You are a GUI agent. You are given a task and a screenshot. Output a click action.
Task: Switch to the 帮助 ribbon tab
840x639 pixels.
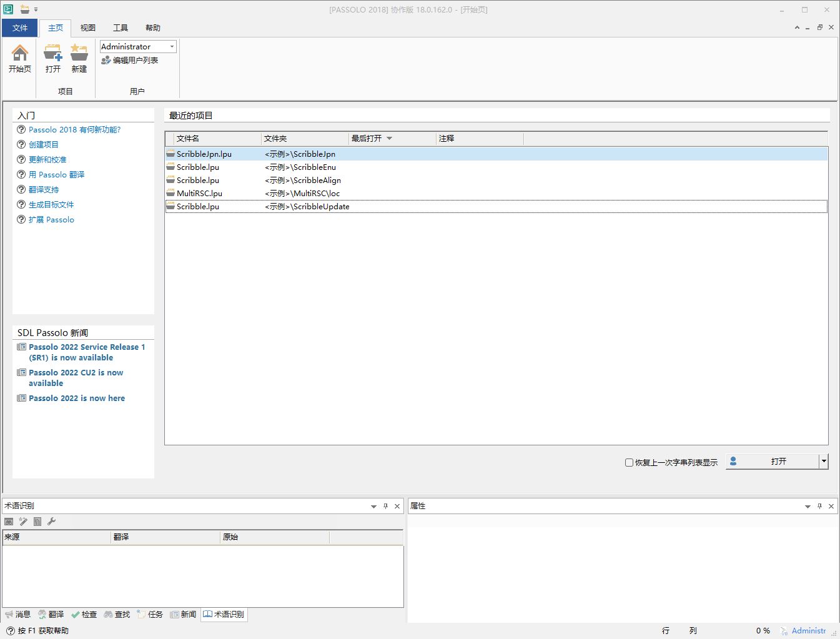153,28
